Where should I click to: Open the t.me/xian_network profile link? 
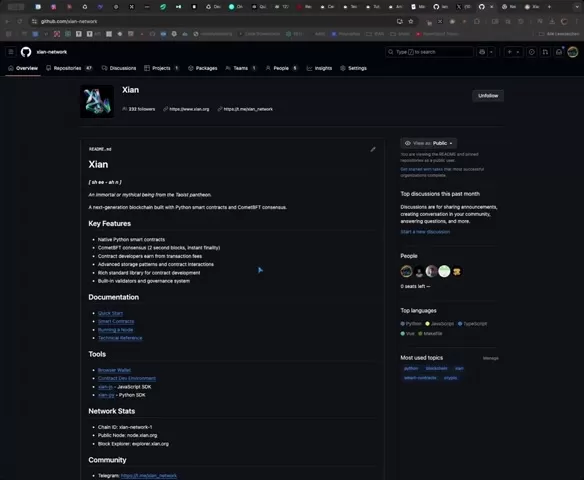pos(248,109)
